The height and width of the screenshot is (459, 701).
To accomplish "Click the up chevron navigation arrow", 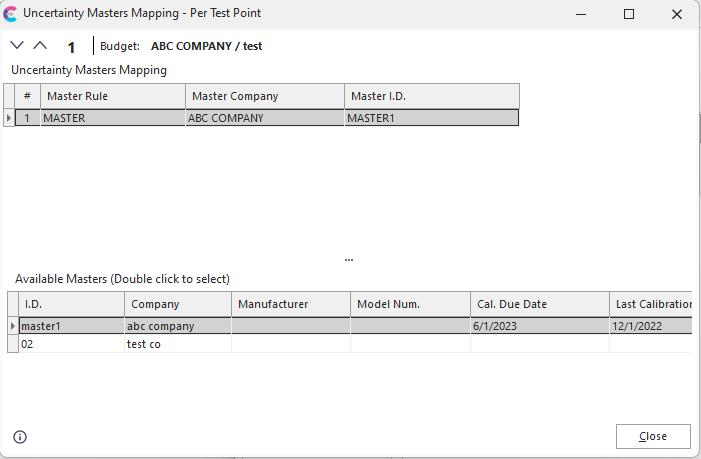I will [x=40, y=45].
